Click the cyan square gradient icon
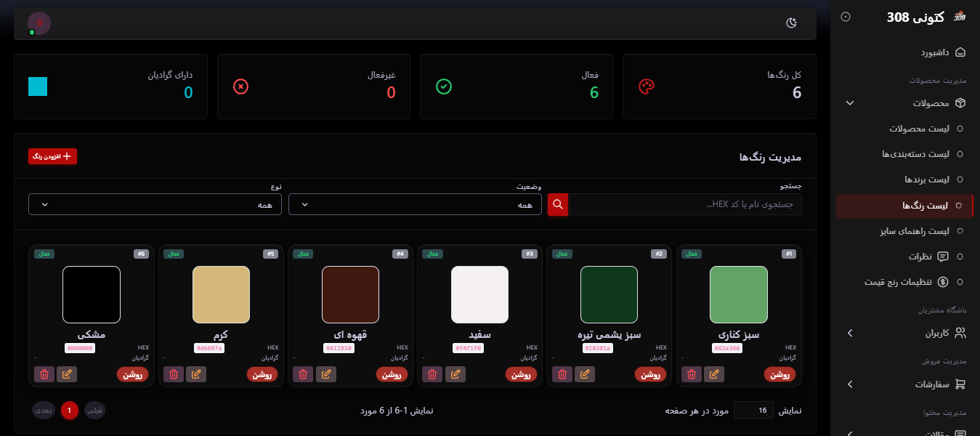Image resolution: width=980 pixels, height=436 pixels. click(38, 86)
